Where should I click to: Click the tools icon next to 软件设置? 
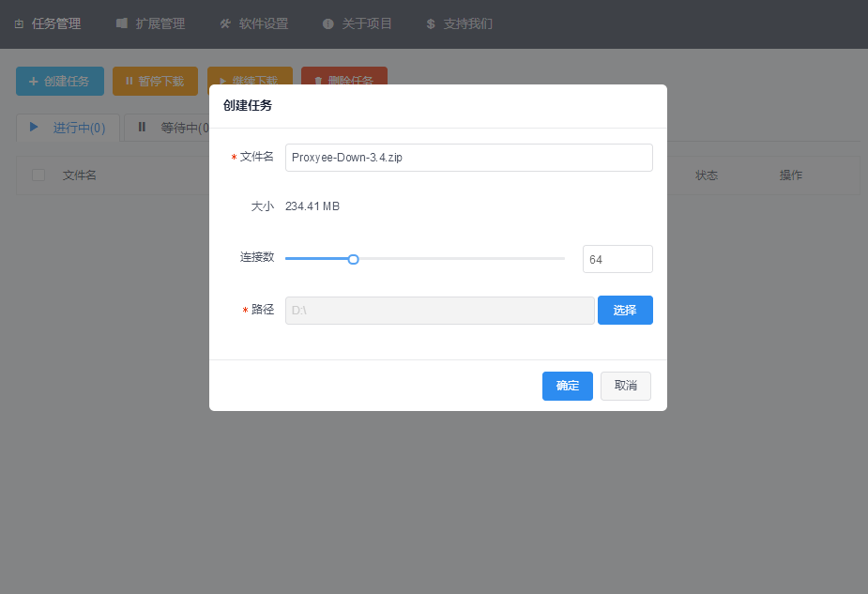(225, 24)
